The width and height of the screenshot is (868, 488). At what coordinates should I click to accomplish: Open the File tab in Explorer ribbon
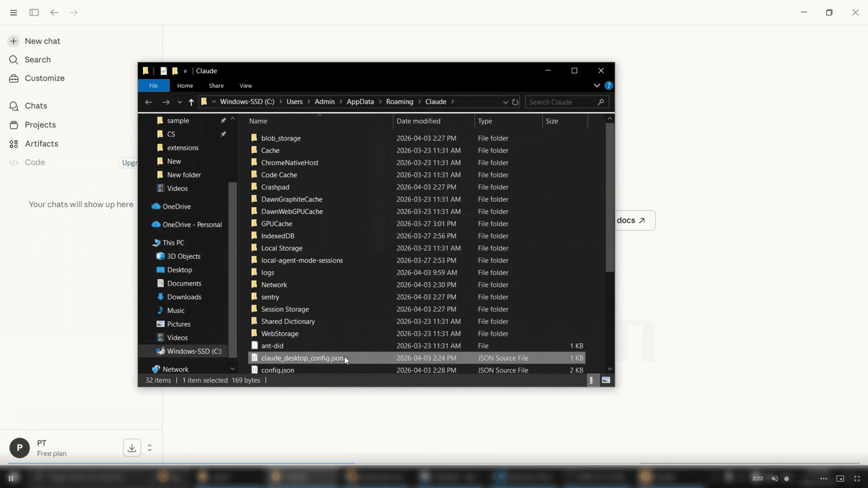click(x=153, y=85)
